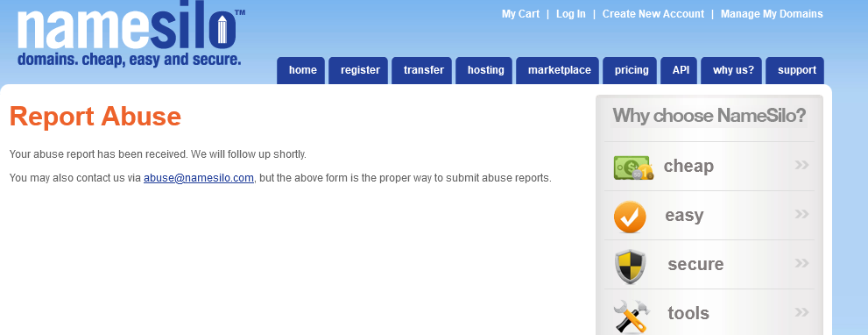
Task: Click the tools label in sidebar
Action: click(688, 313)
